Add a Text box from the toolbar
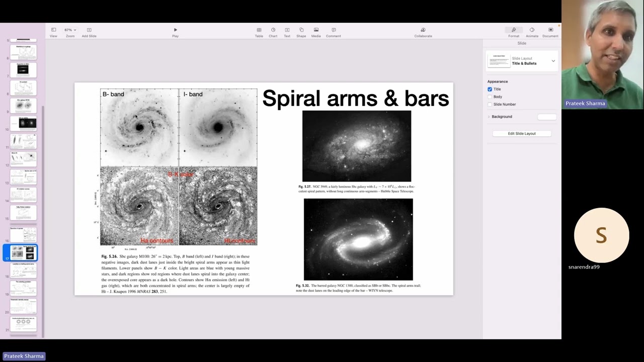This screenshot has height=362, width=644. pos(287,30)
